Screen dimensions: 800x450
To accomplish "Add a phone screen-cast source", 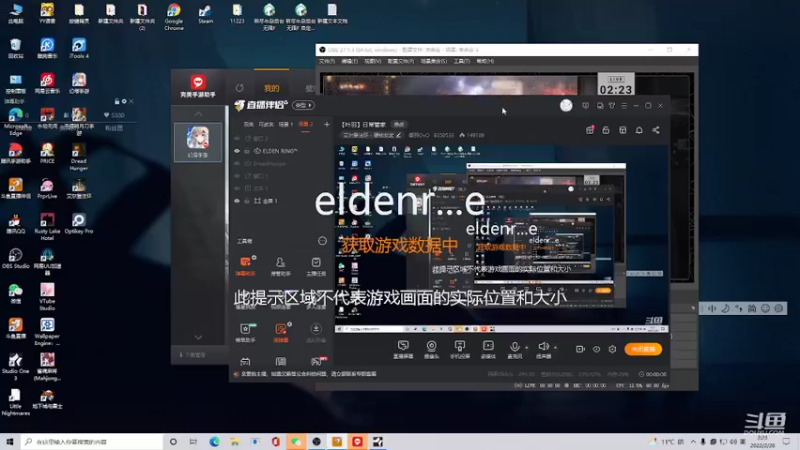I will click(460, 349).
